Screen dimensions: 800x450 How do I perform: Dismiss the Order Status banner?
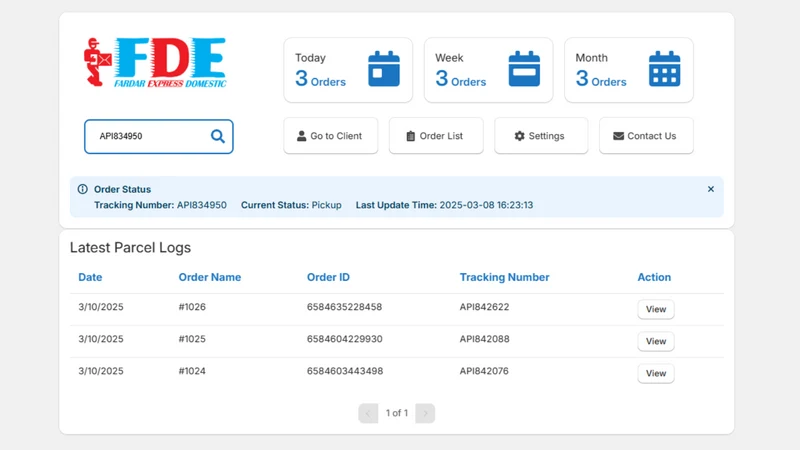711,189
